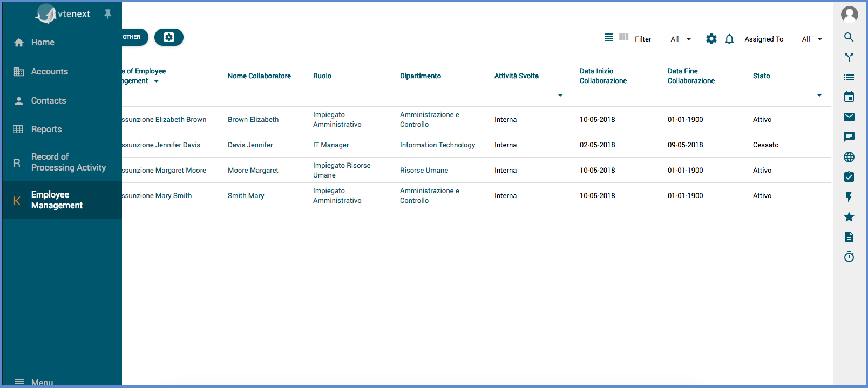Viewport: 868px width, 388px height.
Task: Open the bulleted list icon in right bar
Action: click(x=849, y=77)
